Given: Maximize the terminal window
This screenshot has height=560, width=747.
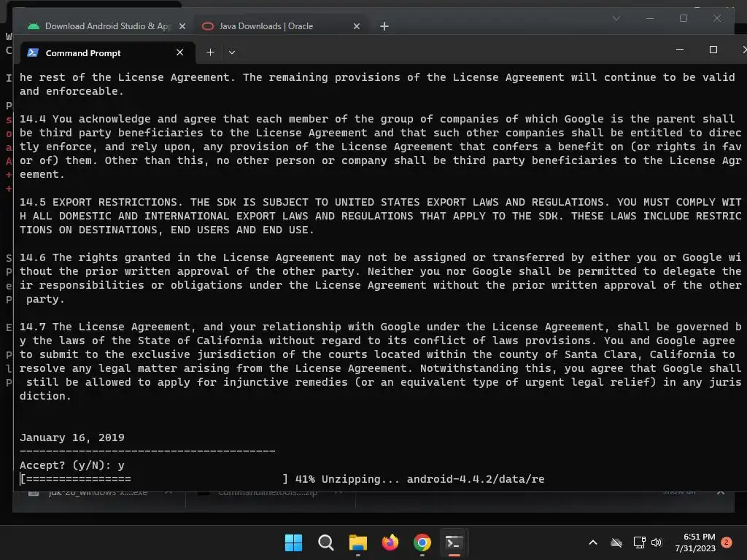Looking at the screenshot, I should [713, 50].
